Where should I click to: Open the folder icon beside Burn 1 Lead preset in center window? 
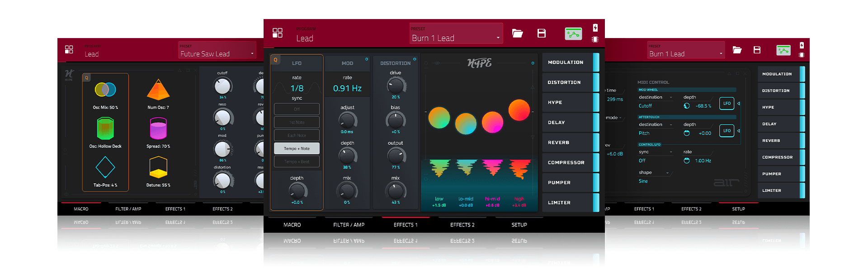(517, 34)
